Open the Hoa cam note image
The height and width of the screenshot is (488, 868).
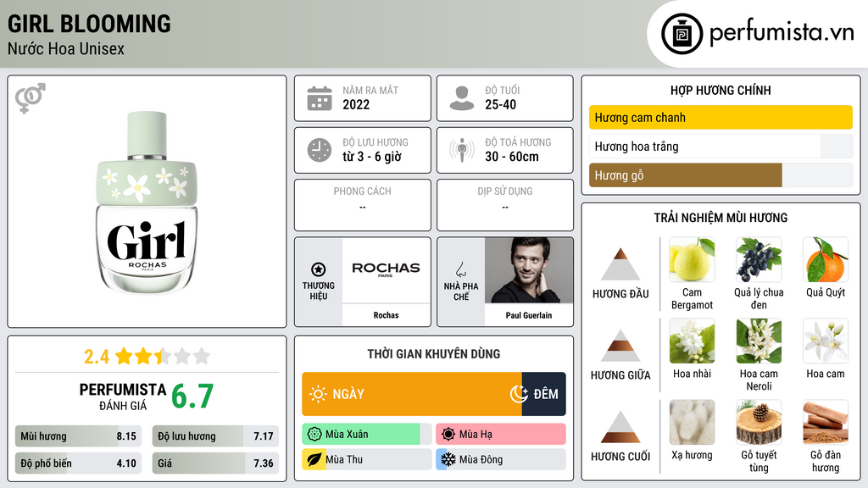tap(826, 341)
